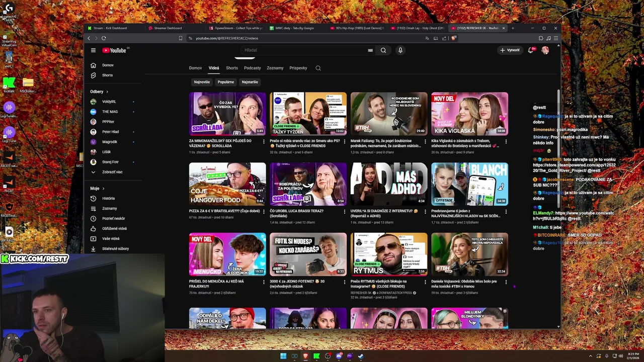The height and width of the screenshot is (362, 644).
Task: Switch to the Podcasty channel tab
Action: pos(253,68)
